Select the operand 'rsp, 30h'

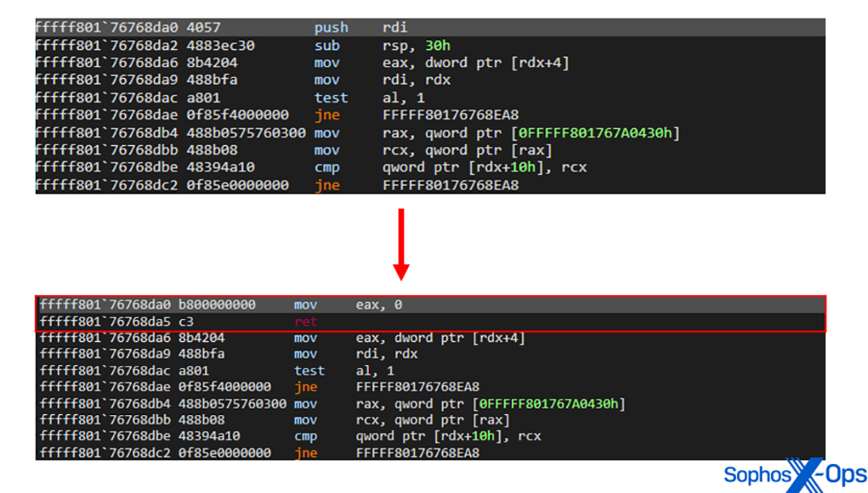coord(417,46)
